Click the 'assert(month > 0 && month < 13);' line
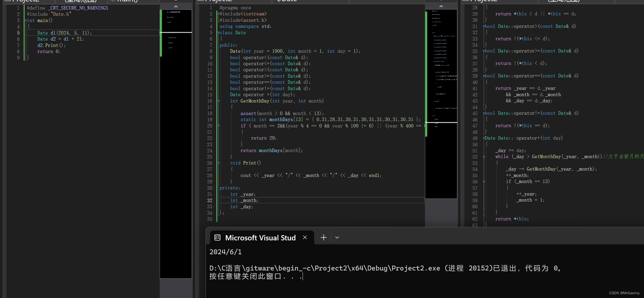The height and width of the screenshot is (298, 644). pos(282,114)
